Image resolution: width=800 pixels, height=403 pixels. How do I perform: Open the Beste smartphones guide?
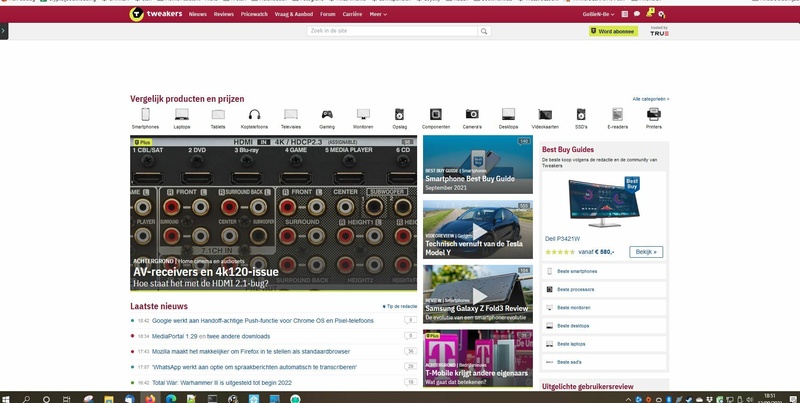click(x=604, y=271)
